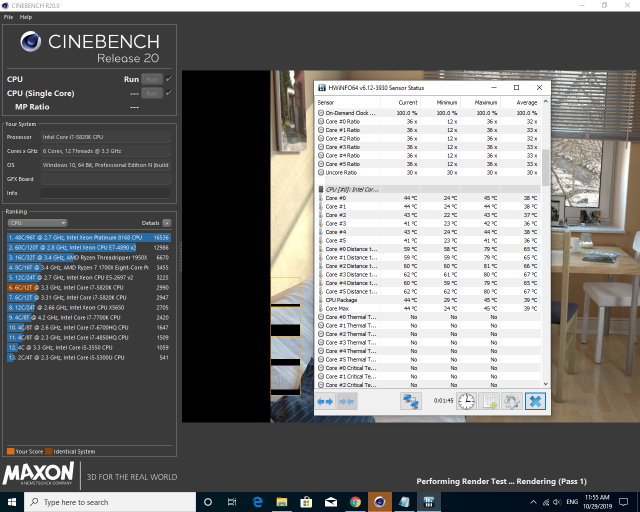Viewport: 640px width, 512px height.
Task: Select ranking row Core i5-5300U
Action: click(89, 358)
